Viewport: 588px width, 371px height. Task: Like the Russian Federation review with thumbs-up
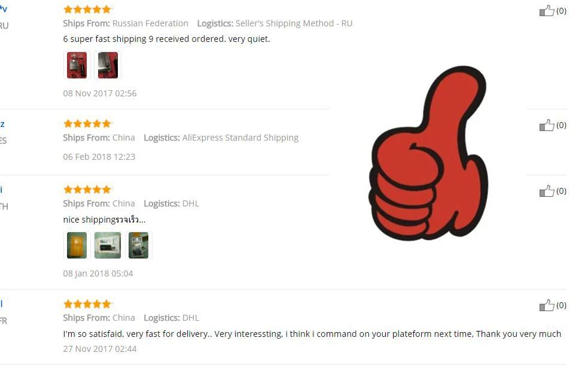point(546,11)
